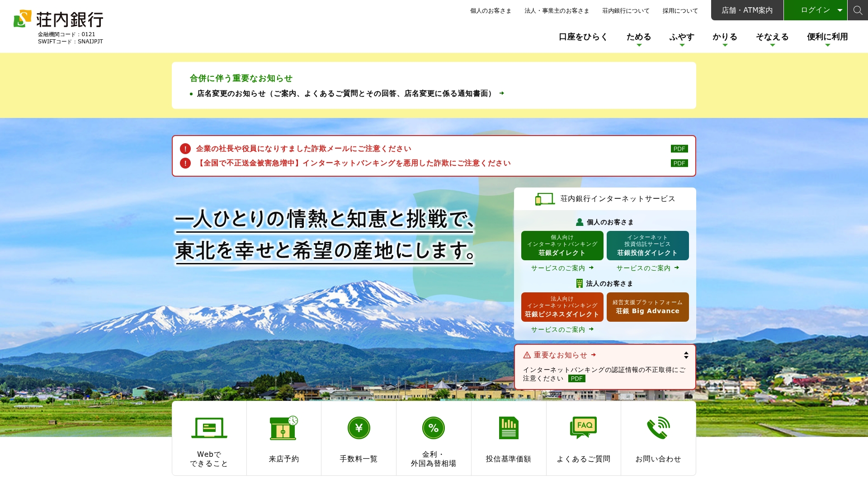Screen dimensions: 868x488
Task: Click the Shonai Bank logo
Action: click(x=59, y=19)
